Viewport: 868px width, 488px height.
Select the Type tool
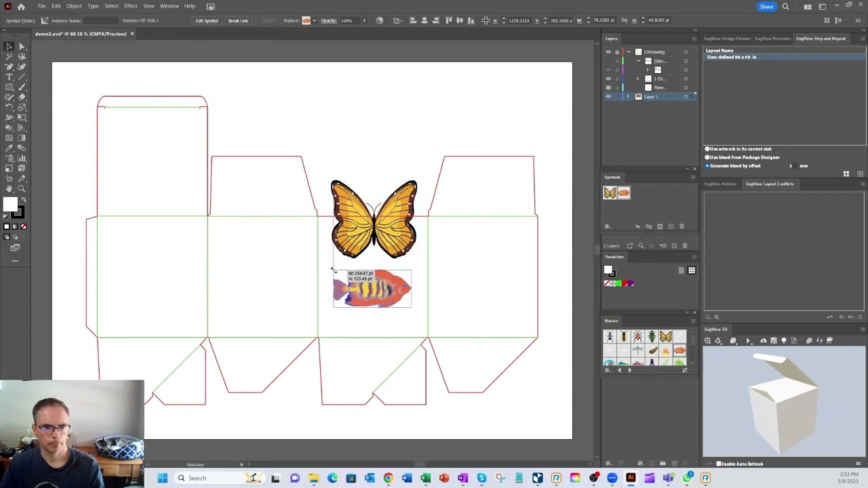[9, 77]
